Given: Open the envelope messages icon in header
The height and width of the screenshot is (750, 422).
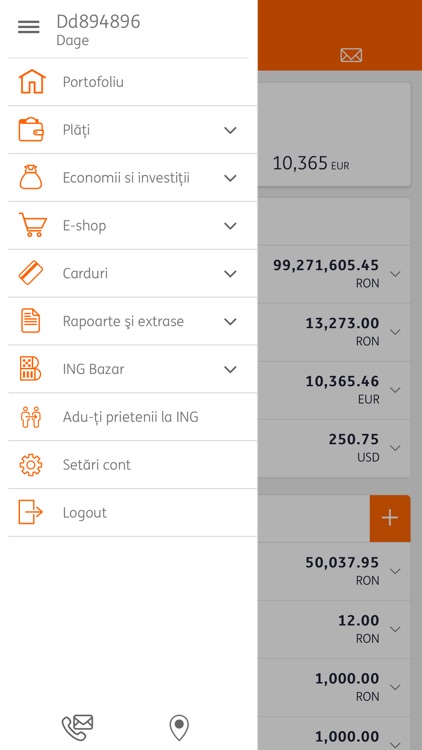Looking at the screenshot, I should tap(351, 55).
